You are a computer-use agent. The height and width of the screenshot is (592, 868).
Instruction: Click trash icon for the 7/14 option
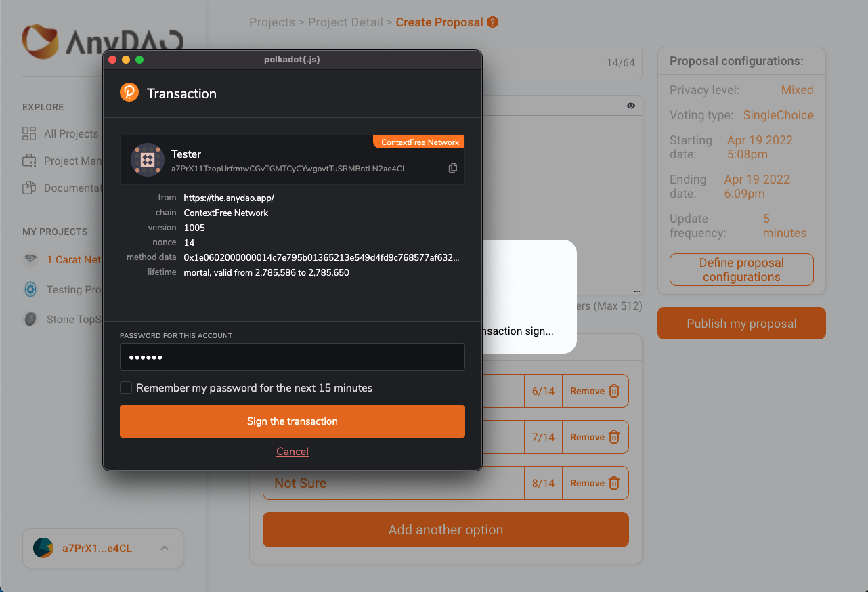[x=614, y=437]
